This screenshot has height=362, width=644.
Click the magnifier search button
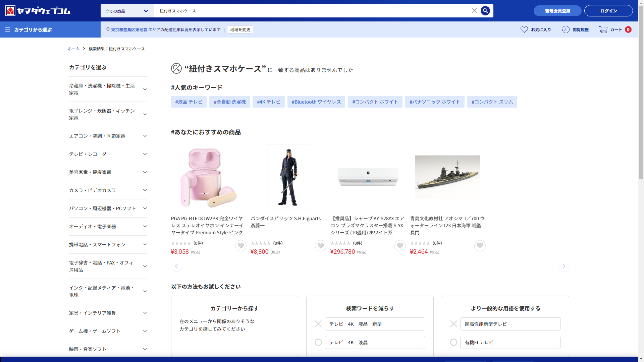click(x=485, y=11)
